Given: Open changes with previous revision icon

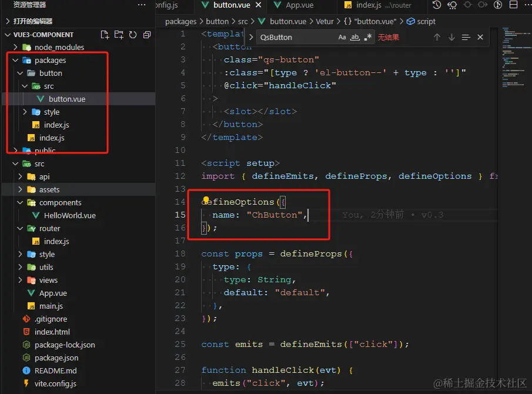Looking at the screenshot, I should point(452,5).
